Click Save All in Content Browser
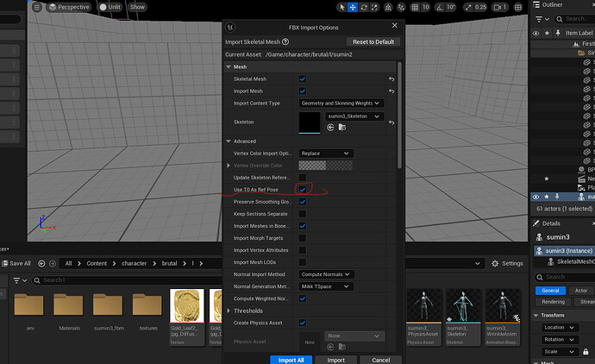The width and height of the screenshot is (595, 364). 16,263
